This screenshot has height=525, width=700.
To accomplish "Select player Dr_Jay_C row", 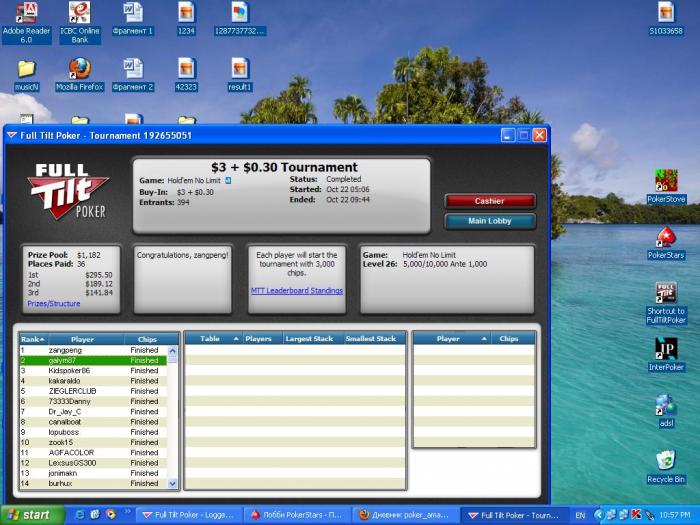I will click(x=93, y=412).
